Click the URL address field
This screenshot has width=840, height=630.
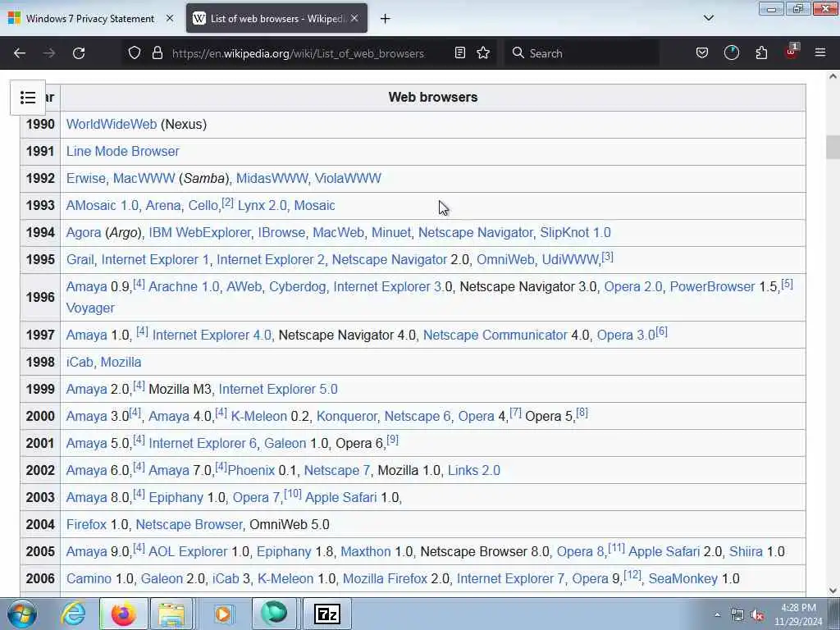coord(299,53)
